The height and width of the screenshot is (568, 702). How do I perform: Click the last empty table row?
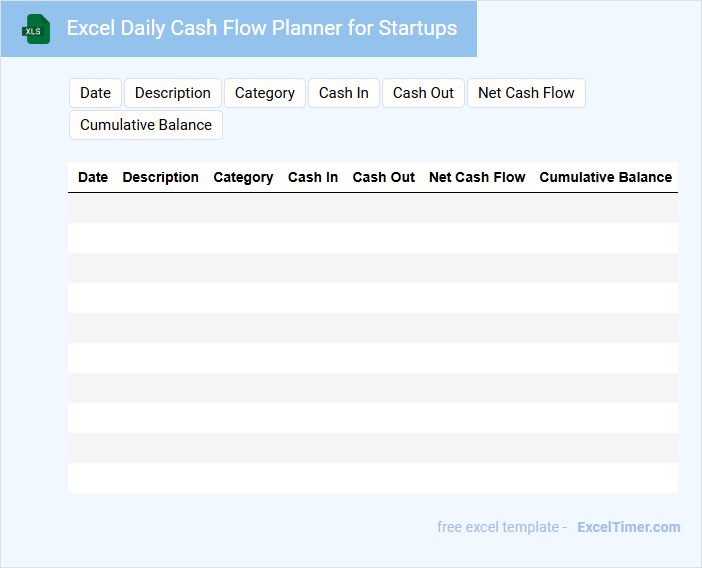(373, 478)
